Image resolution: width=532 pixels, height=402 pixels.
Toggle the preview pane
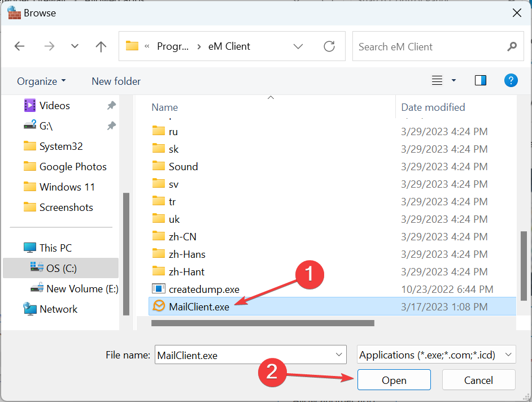[x=481, y=80]
